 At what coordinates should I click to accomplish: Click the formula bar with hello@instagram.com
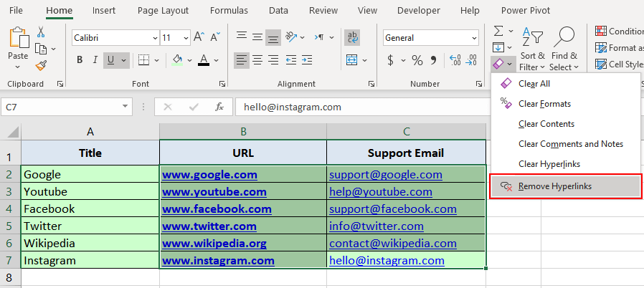363,107
